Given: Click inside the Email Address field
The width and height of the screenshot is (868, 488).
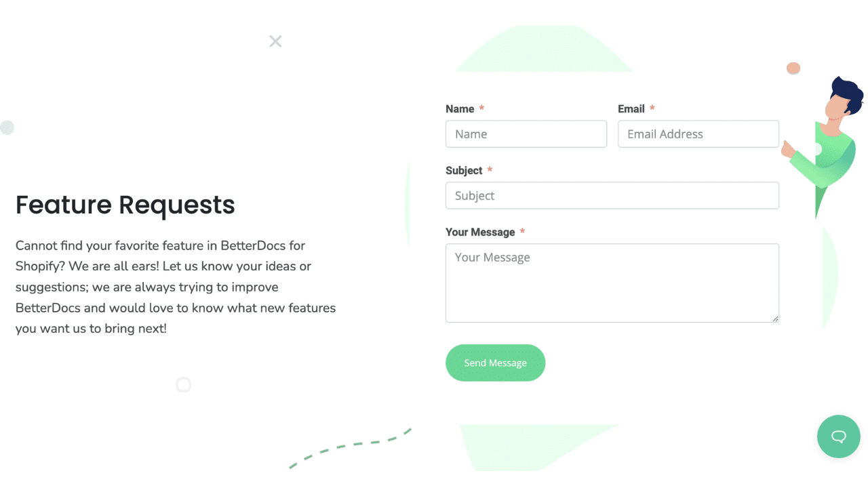Looking at the screenshot, I should click(698, 134).
